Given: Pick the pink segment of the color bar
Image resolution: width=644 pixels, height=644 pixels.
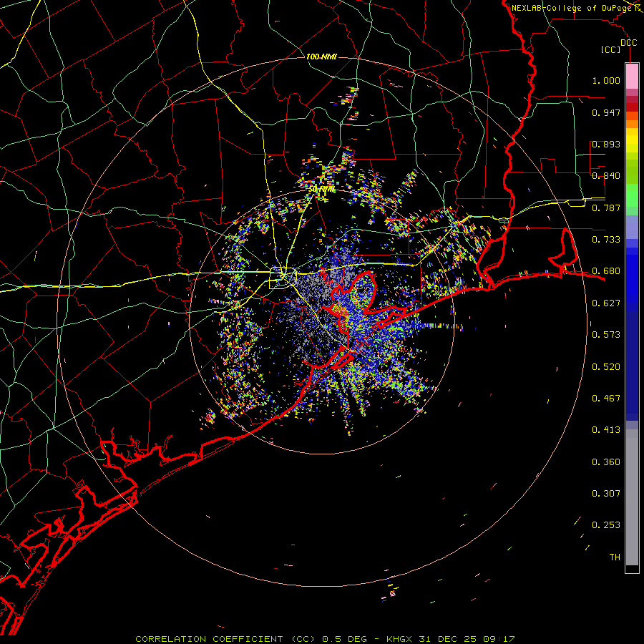Looking at the screenshot, I should pos(632,76).
